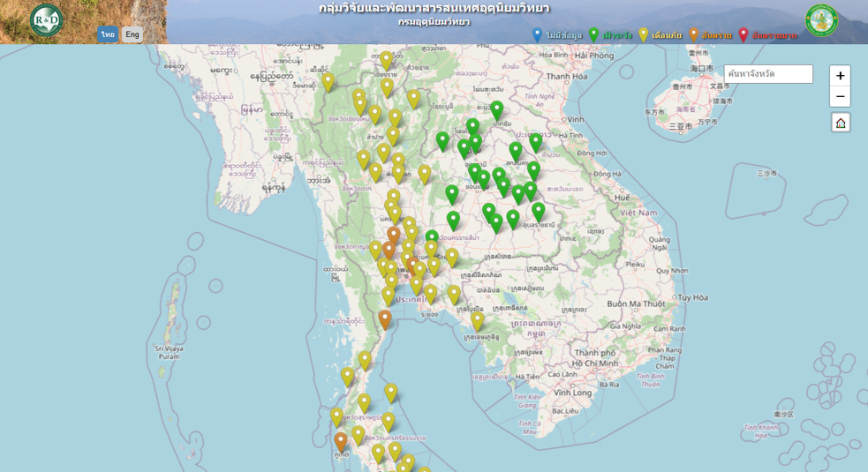Switch language to ไทย
Image resolution: width=868 pixels, height=472 pixels.
108,34
